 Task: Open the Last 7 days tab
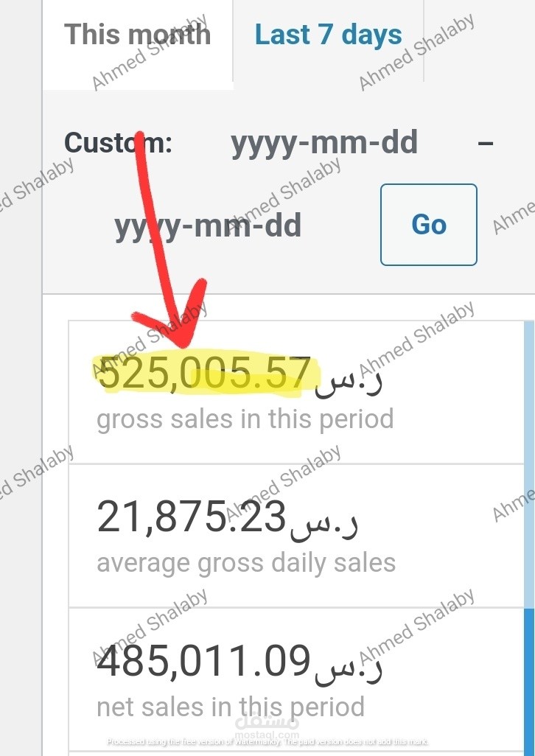pos(328,35)
